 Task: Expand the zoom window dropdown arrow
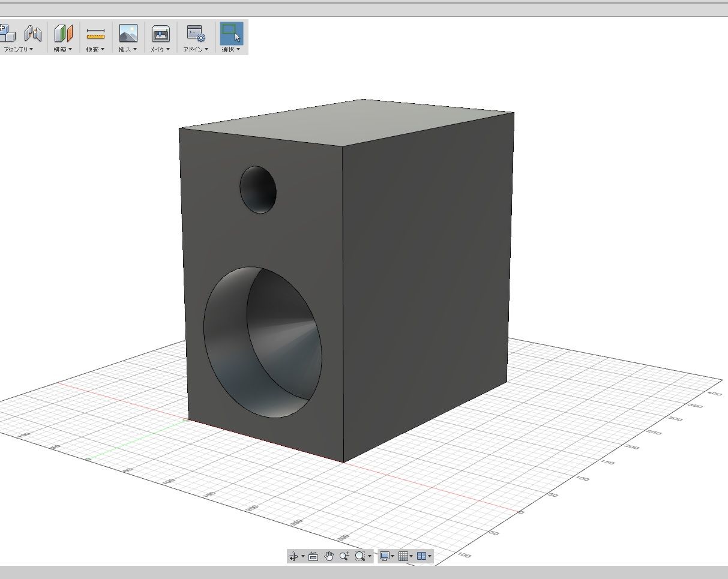pyautogui.click(x=369, y=557)
